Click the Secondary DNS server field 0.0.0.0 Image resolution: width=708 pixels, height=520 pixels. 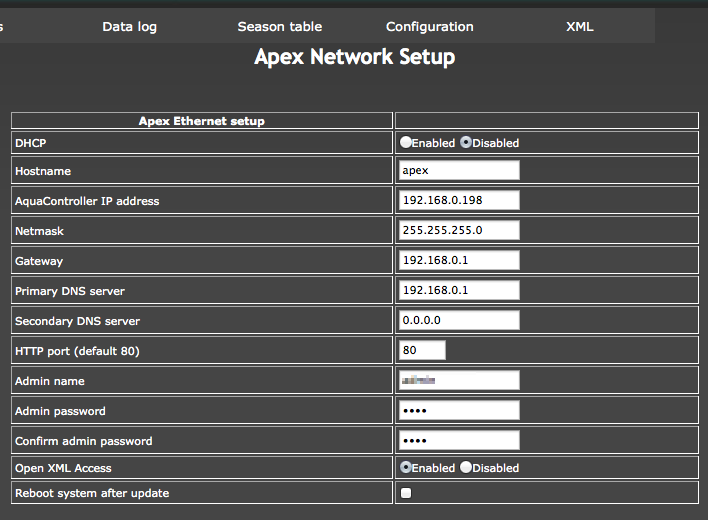[459, 320]
